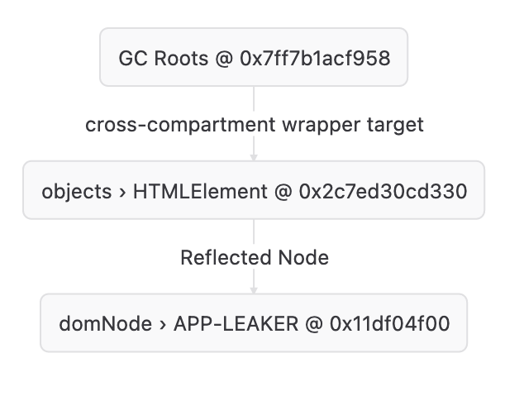Click the Reflected Node edge label

(254, 257)
